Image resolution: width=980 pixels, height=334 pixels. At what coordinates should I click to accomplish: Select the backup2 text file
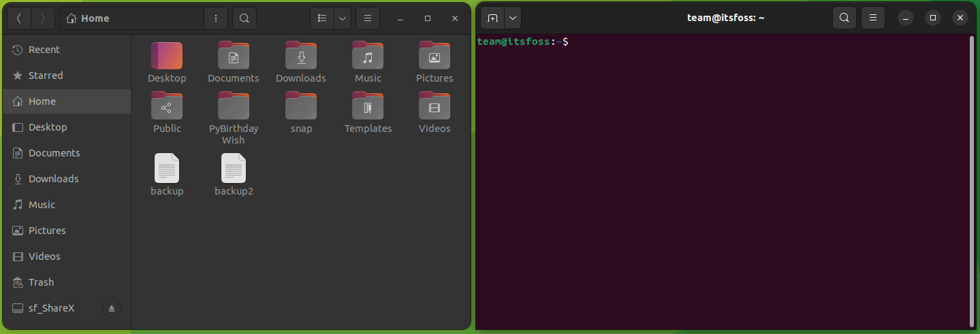point(234,169)
